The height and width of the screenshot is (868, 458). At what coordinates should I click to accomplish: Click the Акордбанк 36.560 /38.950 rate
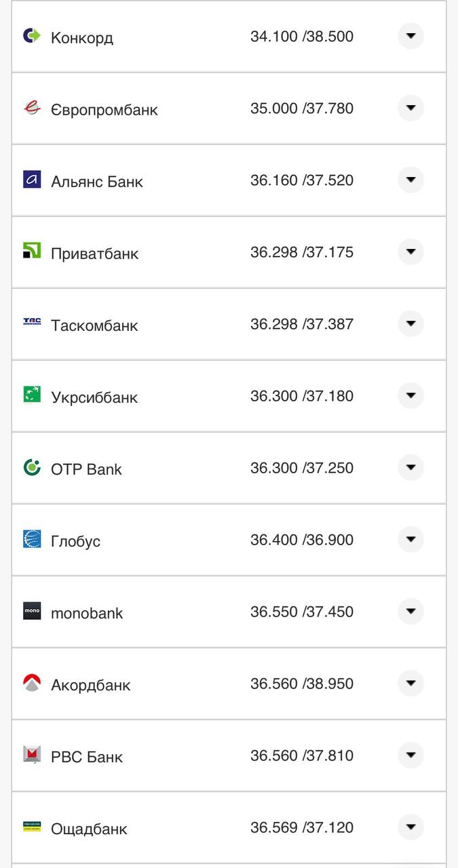302,684
